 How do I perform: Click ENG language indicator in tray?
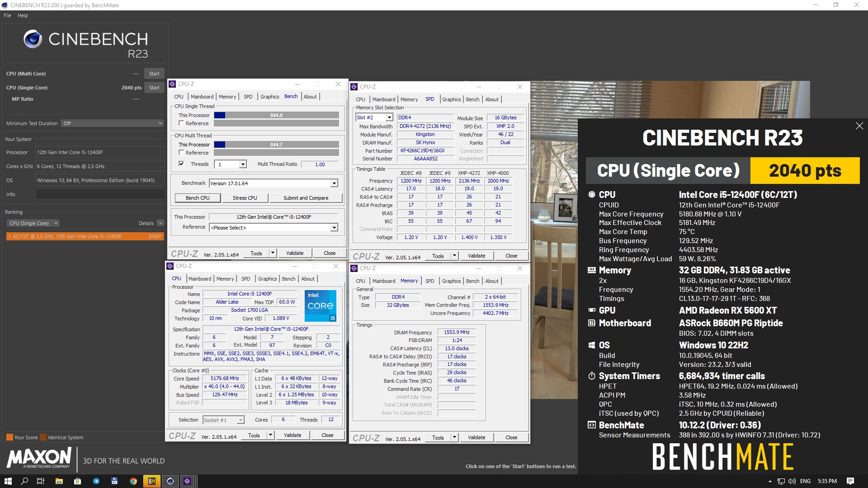click(805, 481)
